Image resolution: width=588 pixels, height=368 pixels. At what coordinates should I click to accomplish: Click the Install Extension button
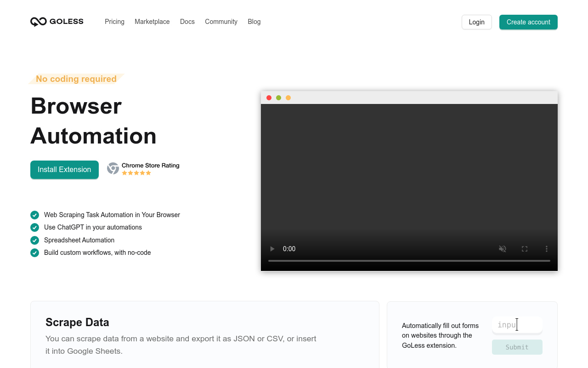[64, 170]
